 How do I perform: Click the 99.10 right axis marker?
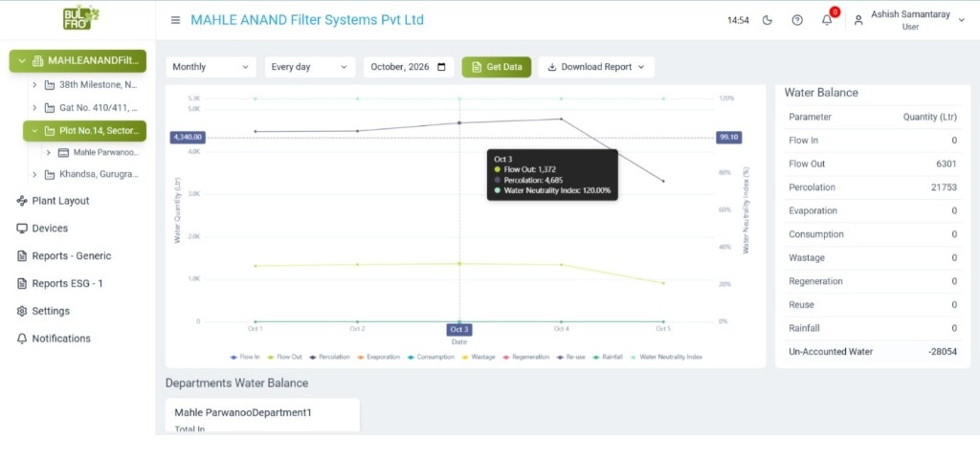coord(728,138)
